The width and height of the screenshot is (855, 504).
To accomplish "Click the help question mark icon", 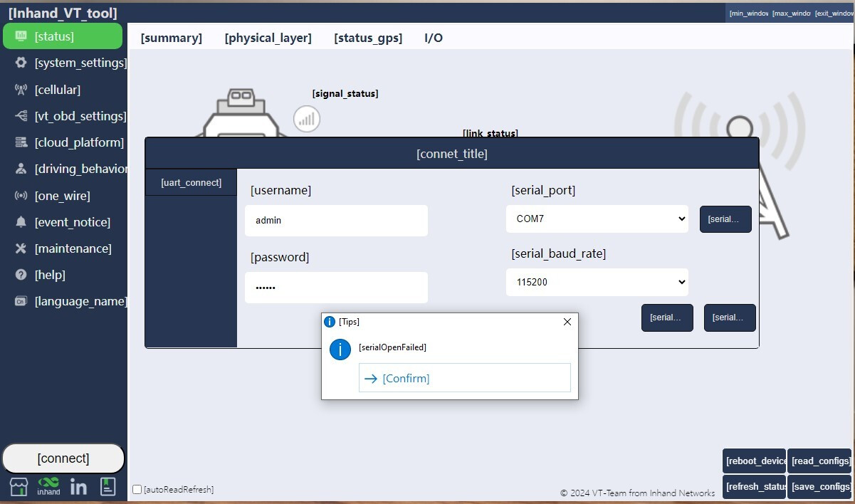I will 21,275.
